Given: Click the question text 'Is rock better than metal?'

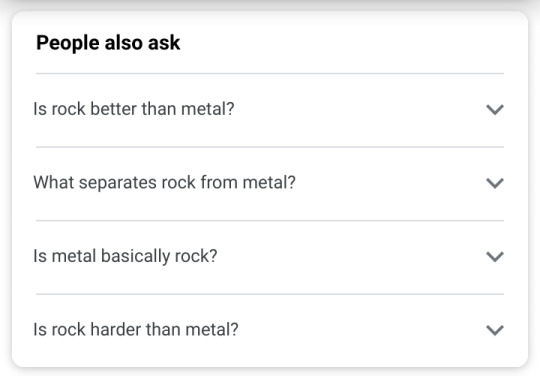Looking at the screenshot, I should point(134,109).
